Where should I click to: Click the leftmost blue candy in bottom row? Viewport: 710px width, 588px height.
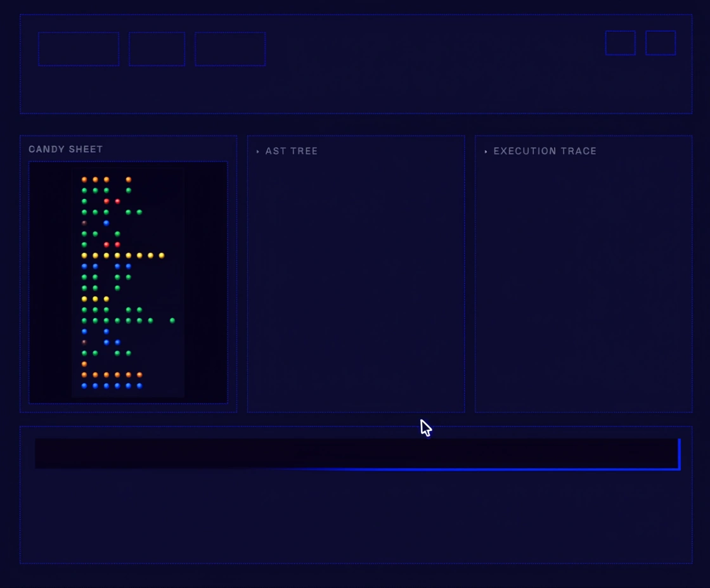click(84, 385)
